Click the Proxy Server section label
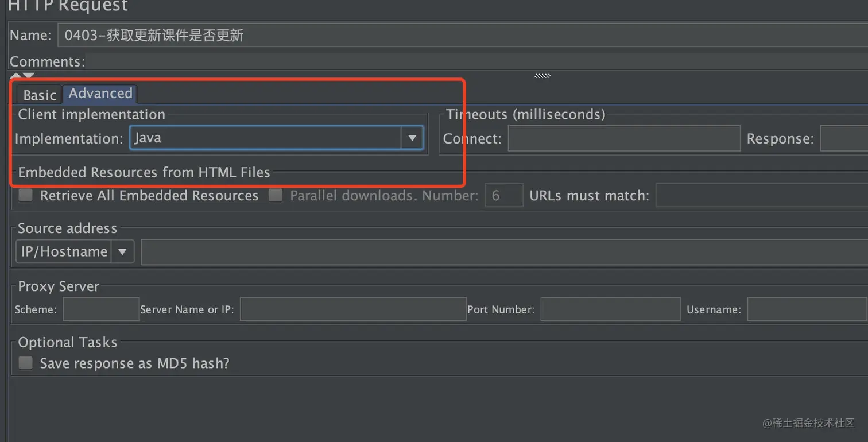 tap(59, 286)
